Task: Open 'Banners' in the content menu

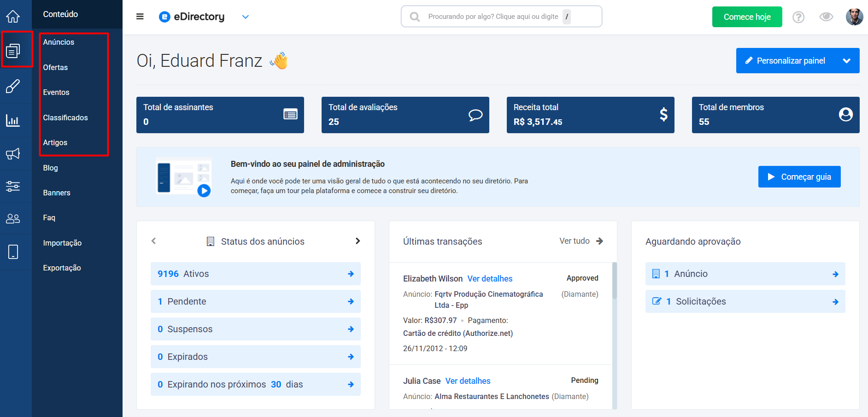Action: (57, 193)
